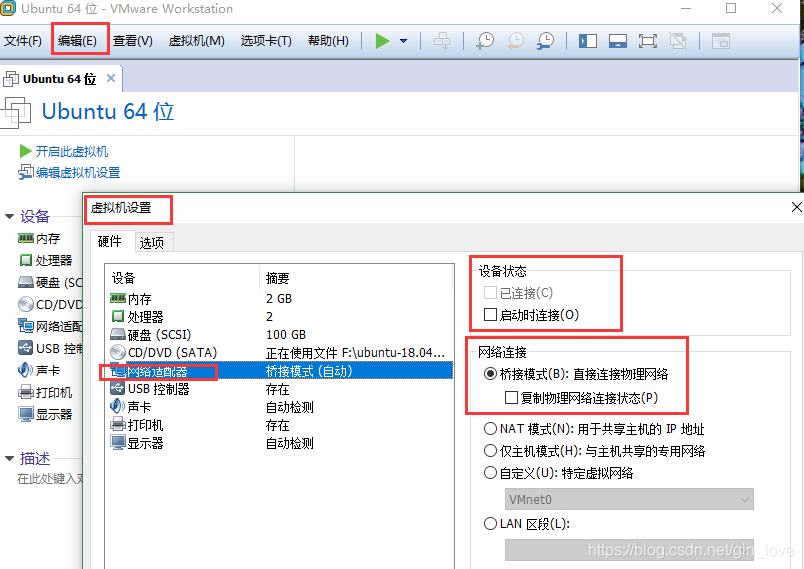Open the 帮助(H) menu
The image size is (804, 569).
(328, 40)
